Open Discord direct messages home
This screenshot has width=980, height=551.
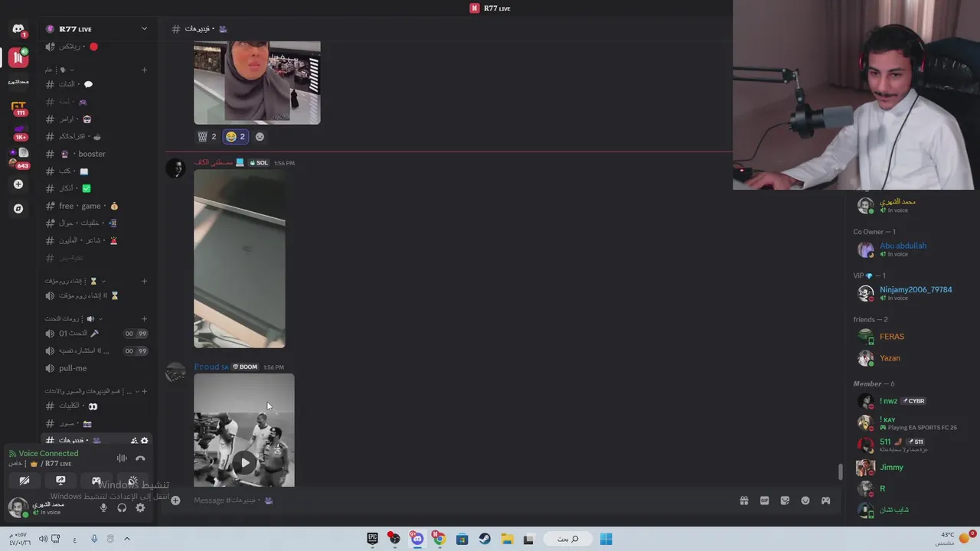click(x=18, y=30)
